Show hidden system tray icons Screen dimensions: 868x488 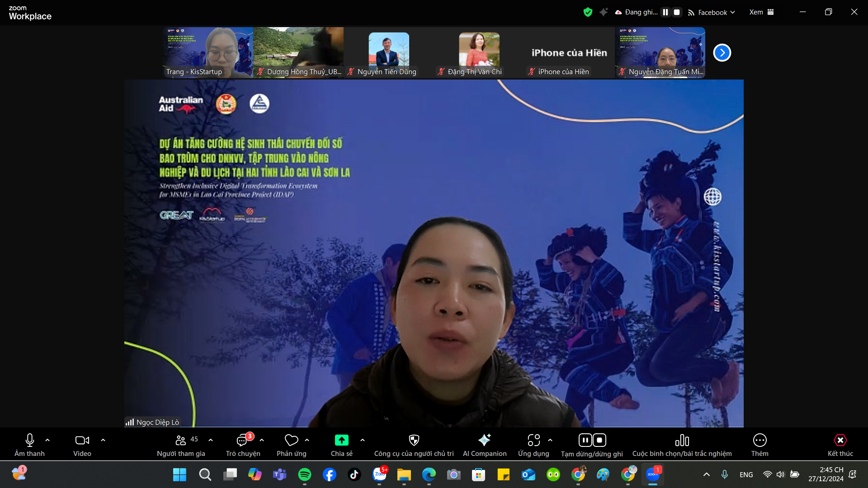point(707,474)
